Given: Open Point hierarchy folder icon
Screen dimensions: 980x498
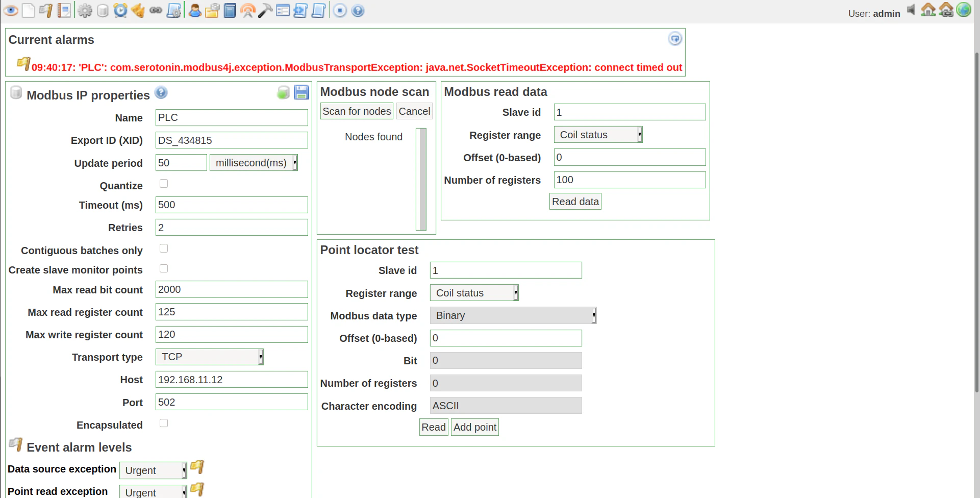Looking at the screenshot, I should pos(212,10).
